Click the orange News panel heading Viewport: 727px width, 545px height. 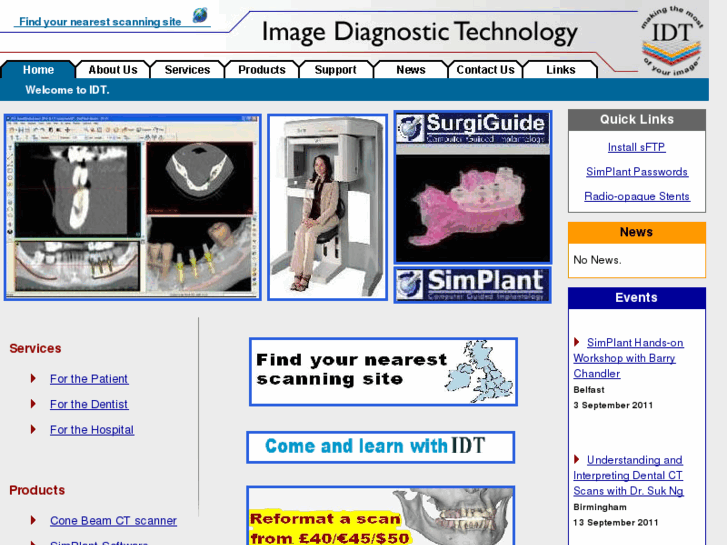point(637,232)
